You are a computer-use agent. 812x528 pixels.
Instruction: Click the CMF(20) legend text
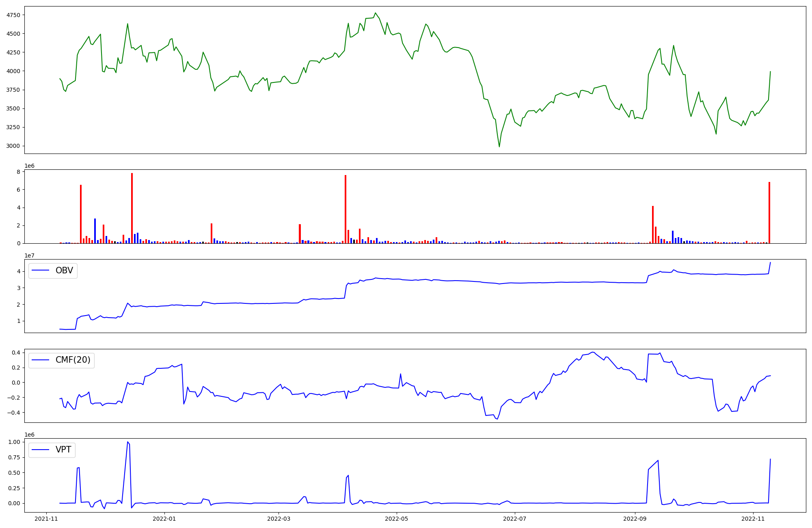click(x=73, y=360)
